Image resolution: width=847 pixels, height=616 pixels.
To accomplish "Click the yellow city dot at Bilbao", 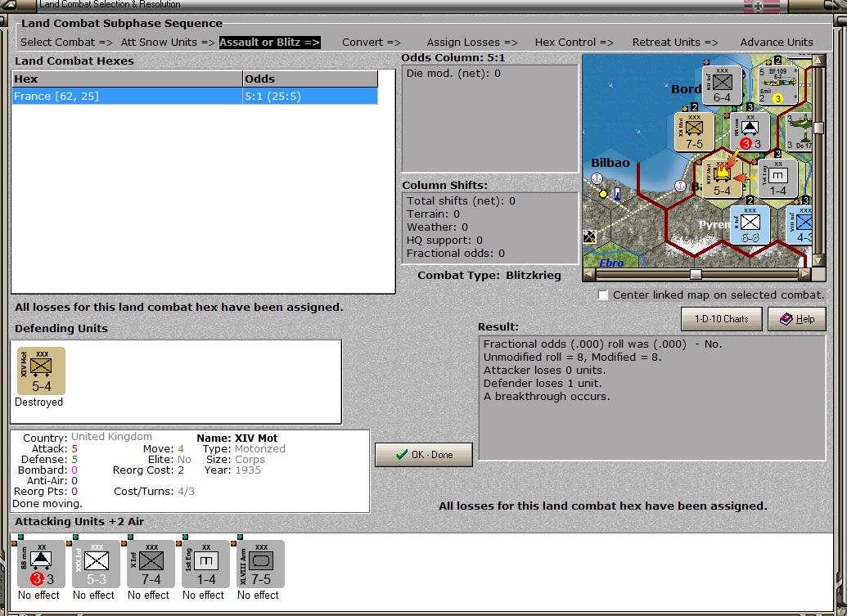I will click(603, 193).
